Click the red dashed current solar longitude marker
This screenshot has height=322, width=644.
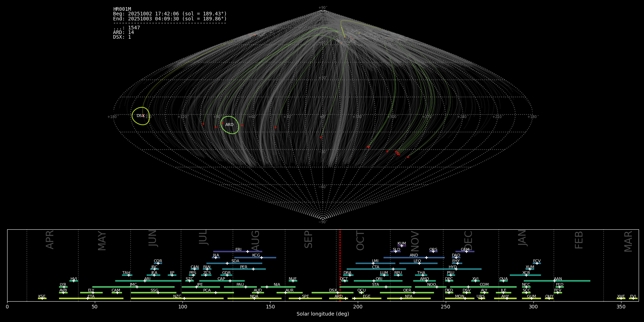tap(340, 265)
